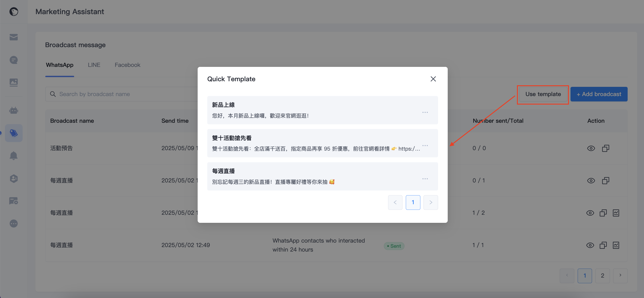Click the Broadcast name column header
Image resolution: width=644 pixels, height=298 pixels.
coord(72,121)
